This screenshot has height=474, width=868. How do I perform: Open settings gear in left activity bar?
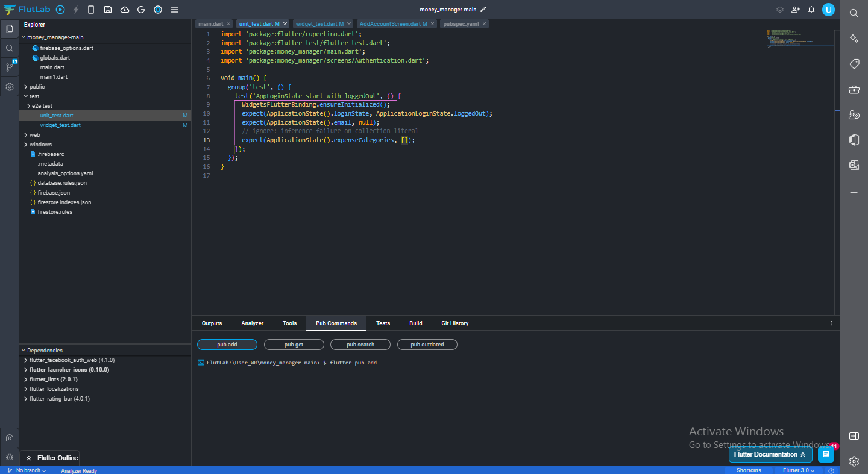[10, 87]
